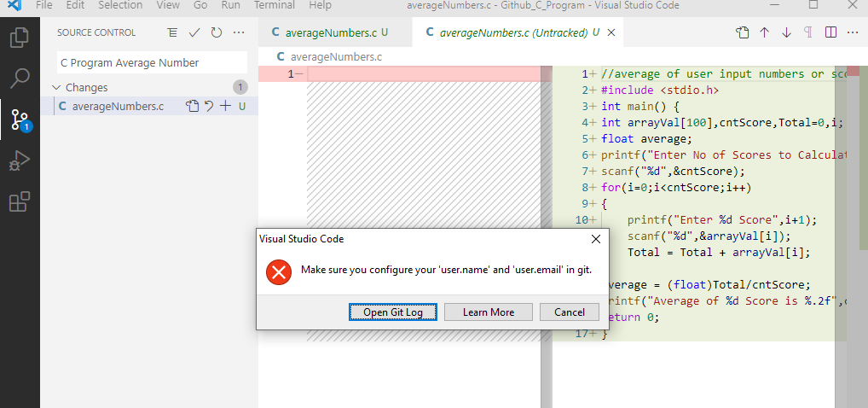Click the commit message input field

pos(153,62)
